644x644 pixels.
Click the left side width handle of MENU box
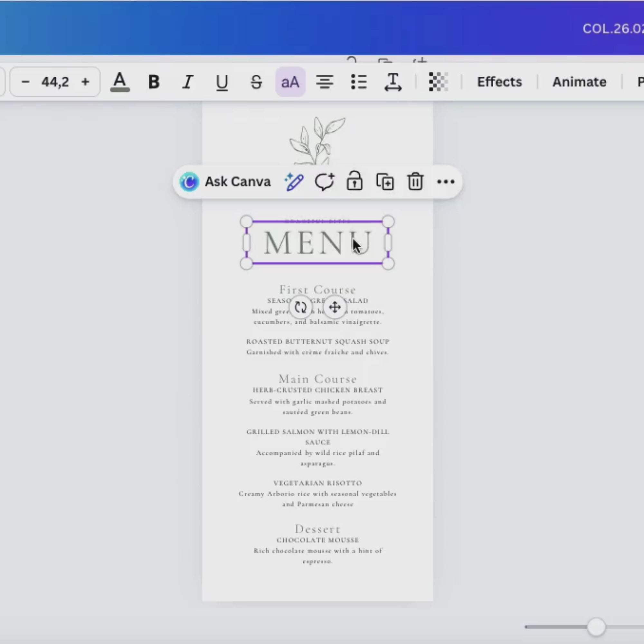tap(246, 243)
